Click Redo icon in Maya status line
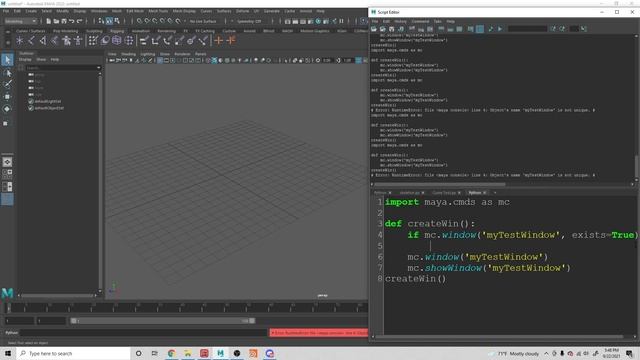 pos(80,21)
